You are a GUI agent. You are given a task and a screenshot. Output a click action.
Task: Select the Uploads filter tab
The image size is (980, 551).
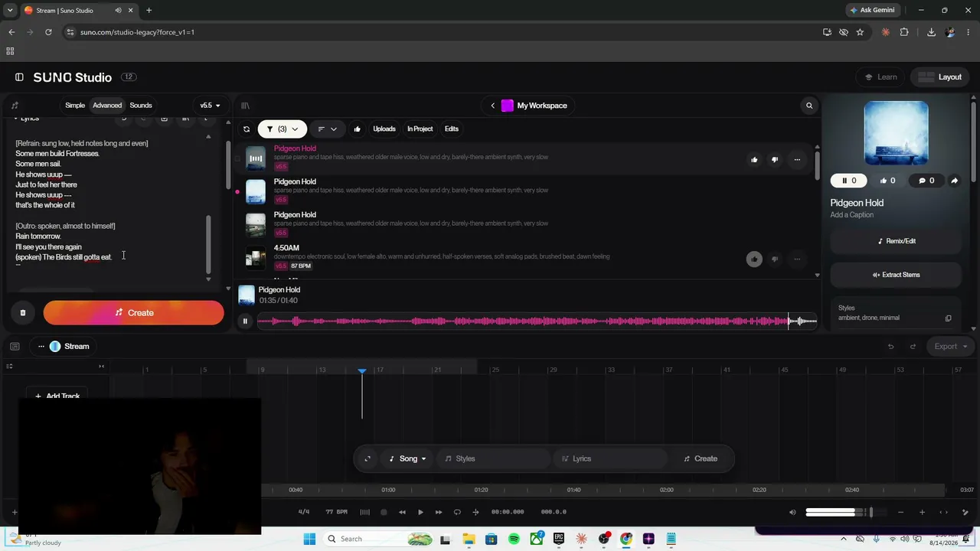pos(384,129)
